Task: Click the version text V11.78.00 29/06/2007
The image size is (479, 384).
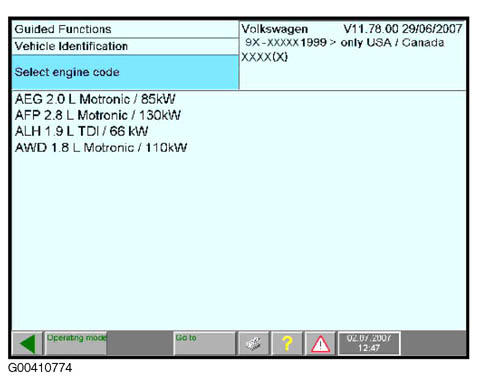Action: pyautogui.click(x=403, y=29)
